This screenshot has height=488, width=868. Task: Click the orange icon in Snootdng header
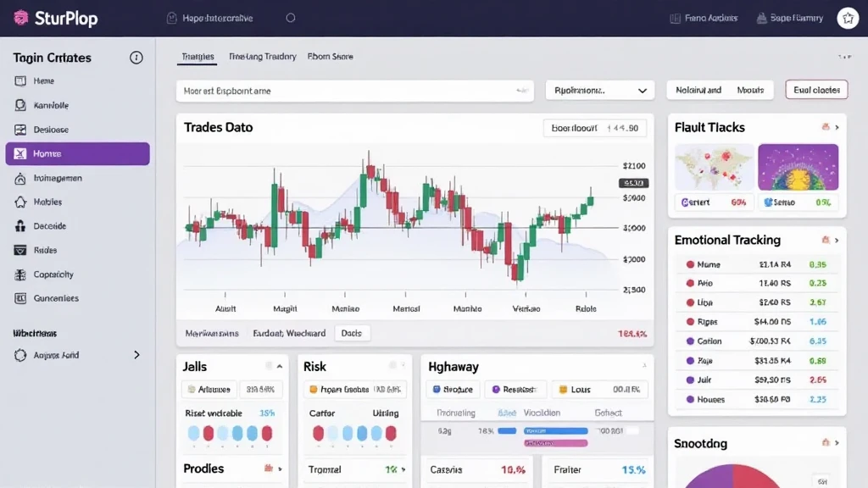click(x=826, y=442)
